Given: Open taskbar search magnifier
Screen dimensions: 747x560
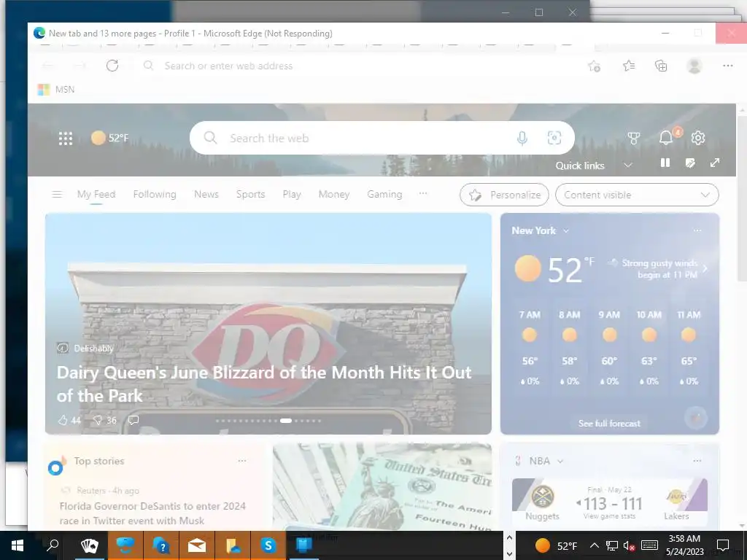Looking at the screenshot, I should pyautogui.click(x=53, y=545).
